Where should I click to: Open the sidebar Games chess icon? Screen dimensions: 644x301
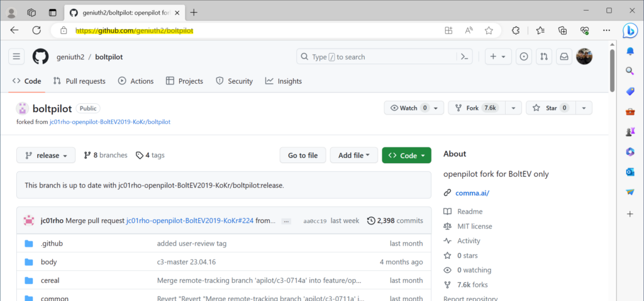[630, 132]
